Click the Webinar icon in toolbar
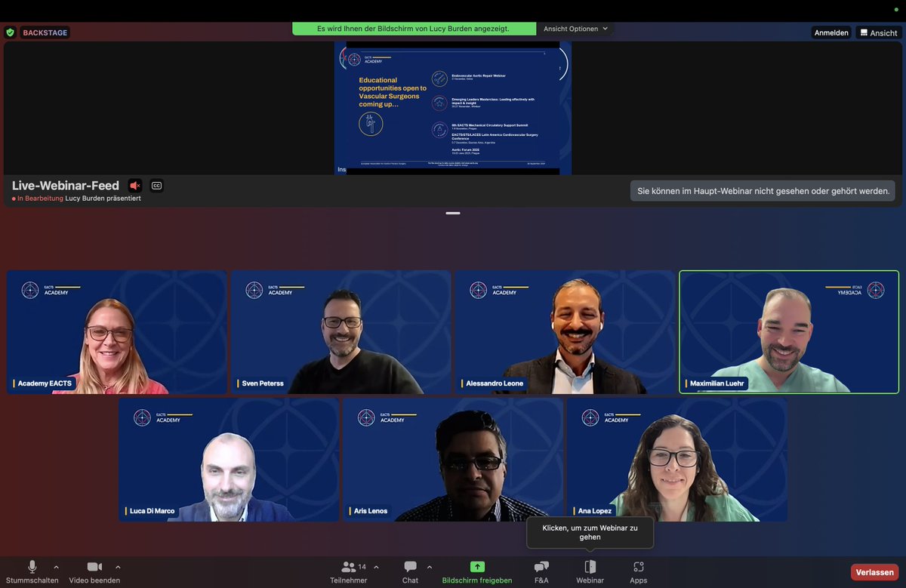Screen dimensions: 906x588 pyautogui.click(x=590, y=567)
